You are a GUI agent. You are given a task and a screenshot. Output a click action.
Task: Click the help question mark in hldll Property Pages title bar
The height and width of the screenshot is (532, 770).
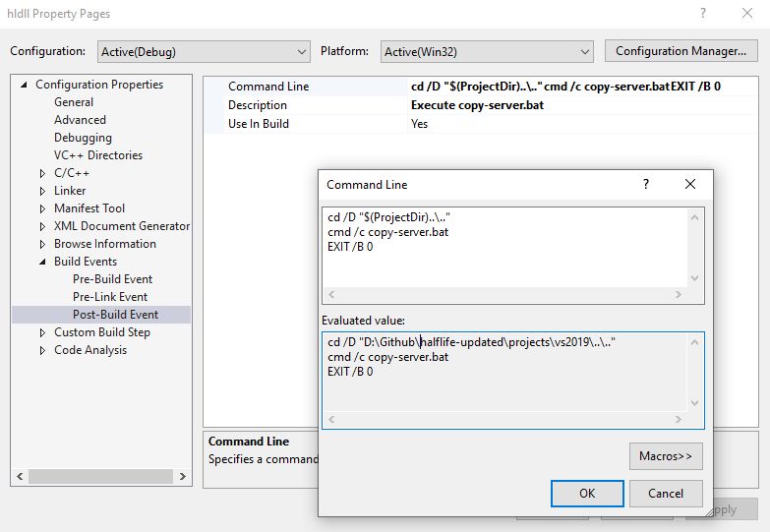pos(703,13)
